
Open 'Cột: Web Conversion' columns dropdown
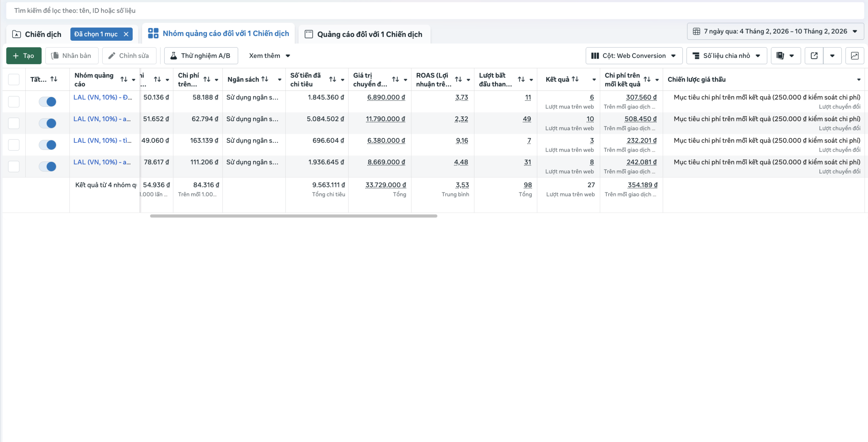[633, 56]
